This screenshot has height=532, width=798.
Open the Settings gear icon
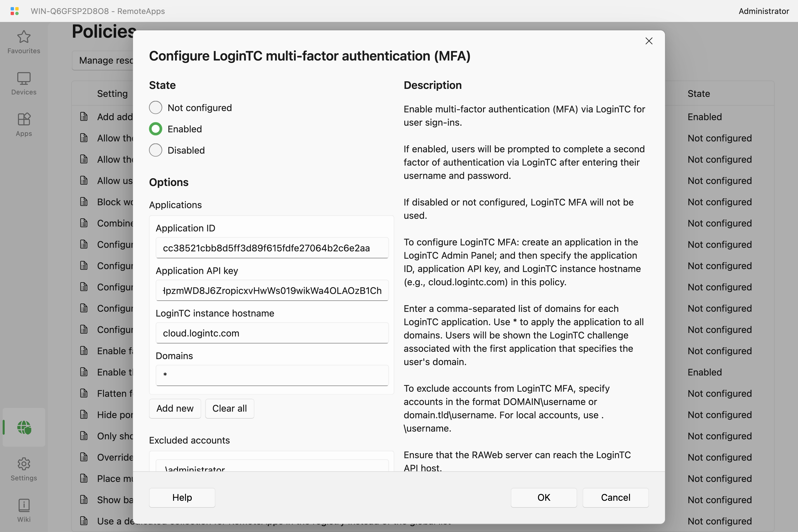point(24,464)
